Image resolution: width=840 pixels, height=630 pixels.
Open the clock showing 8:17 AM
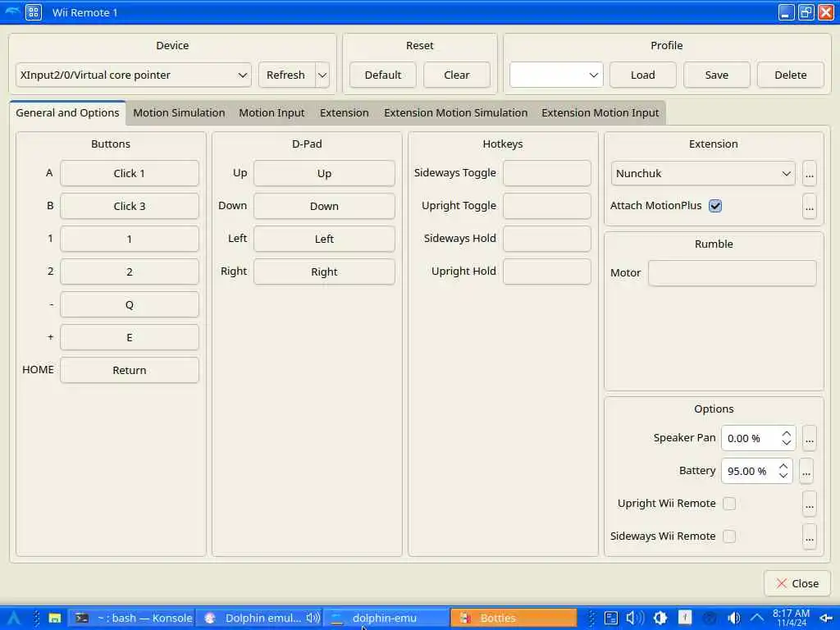pyautogui.click(x=792, y=618)
